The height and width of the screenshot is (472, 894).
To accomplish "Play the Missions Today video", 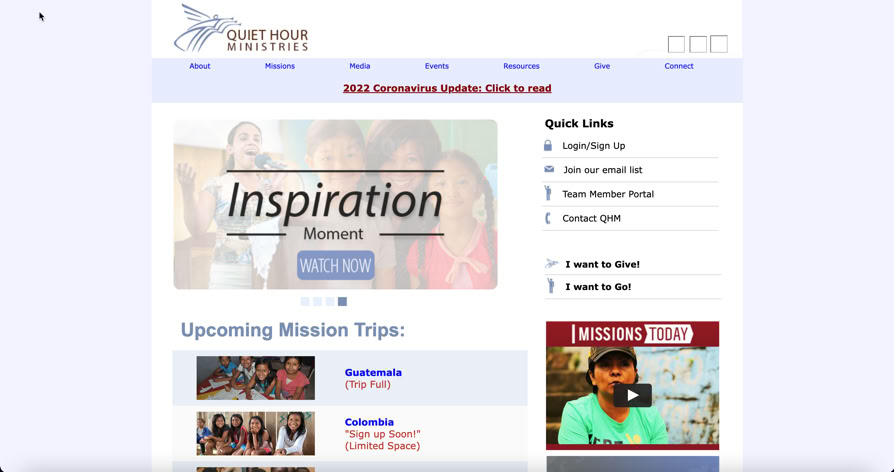I will click(x=632, y=396).
